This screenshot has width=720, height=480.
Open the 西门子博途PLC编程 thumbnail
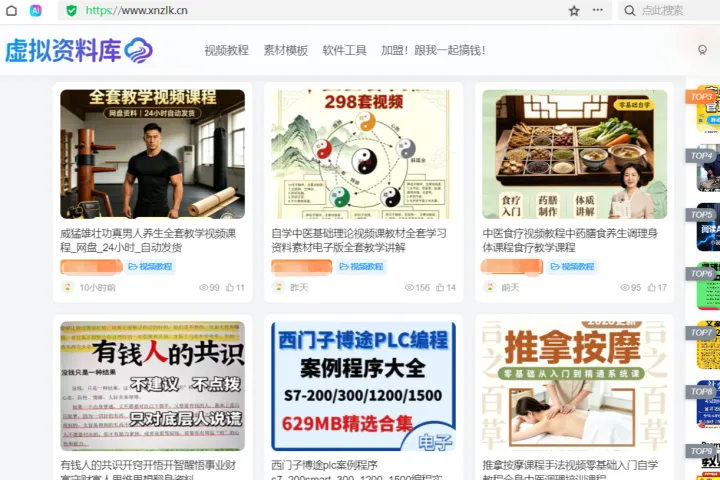tap(364, 386)
